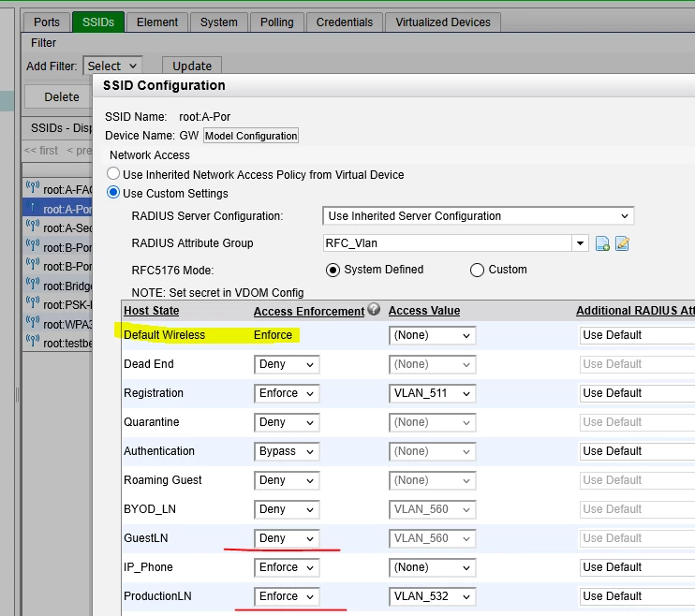This screenshot has height=616, width=695.
Task: Choose Use Custom Settings radio button
Action: [113, 192]
